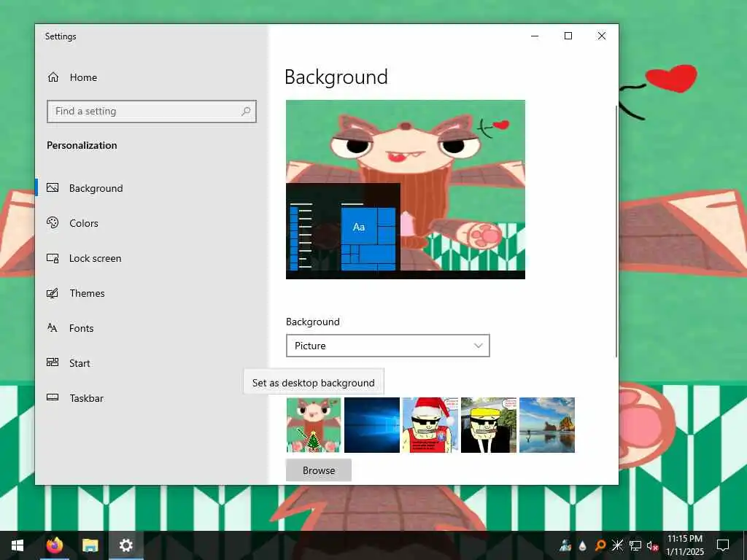Open File Explorer from the taskbar
747x560 pixels.
[x=90, y=545]
